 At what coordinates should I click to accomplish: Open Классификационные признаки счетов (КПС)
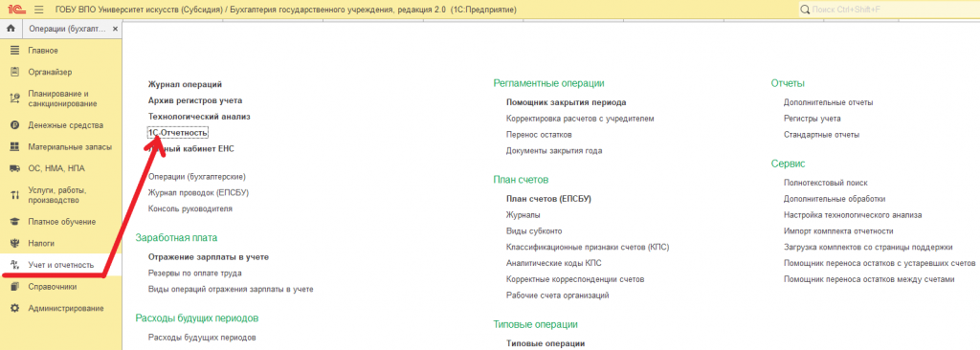[x=588, y=247]
